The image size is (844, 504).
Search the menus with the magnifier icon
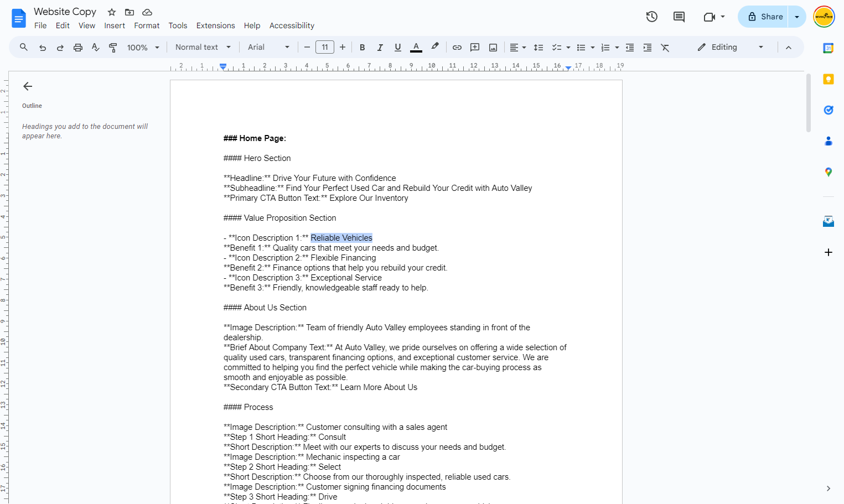tap(24, 48)
